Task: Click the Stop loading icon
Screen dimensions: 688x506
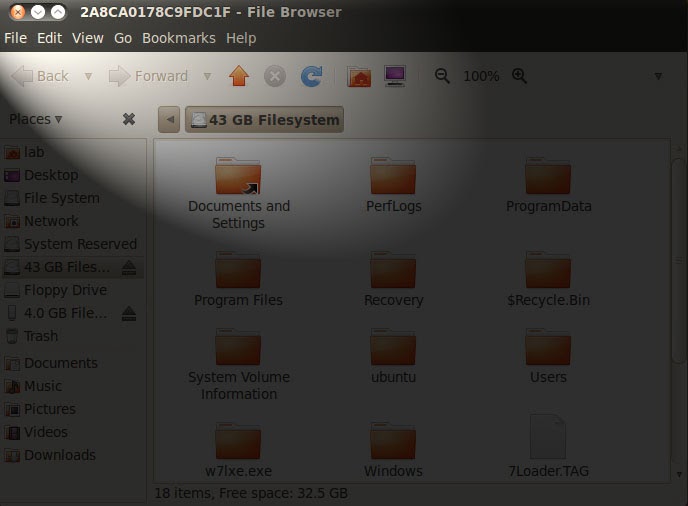Action: pos(275,76)
